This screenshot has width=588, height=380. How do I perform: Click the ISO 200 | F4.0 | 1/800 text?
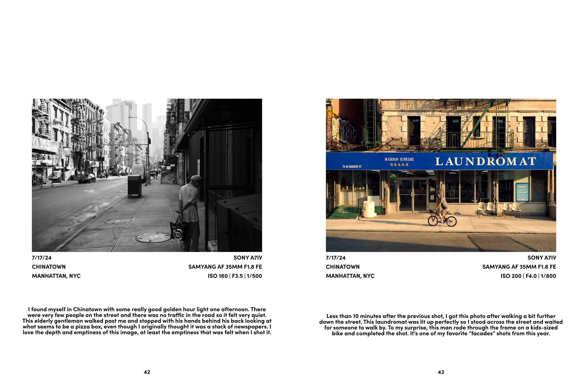pyautogui.click(x=528, y=276)
